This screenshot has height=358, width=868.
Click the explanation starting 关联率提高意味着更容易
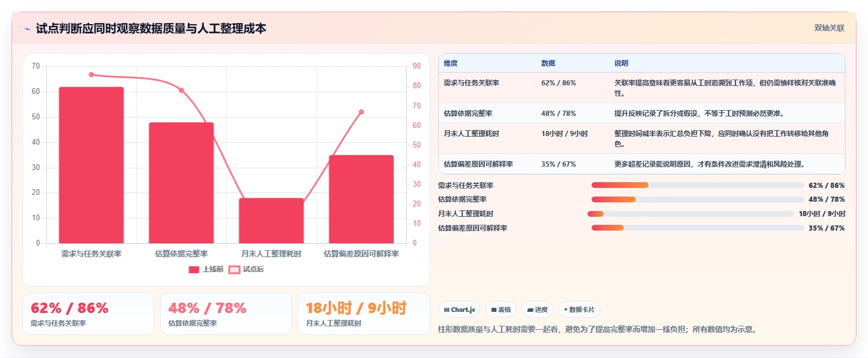725,88
